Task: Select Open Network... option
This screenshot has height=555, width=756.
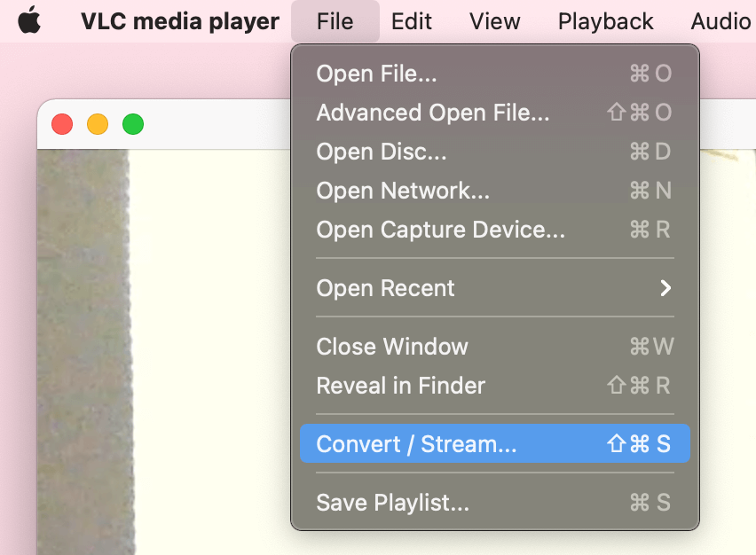Action: pos(403,191)
